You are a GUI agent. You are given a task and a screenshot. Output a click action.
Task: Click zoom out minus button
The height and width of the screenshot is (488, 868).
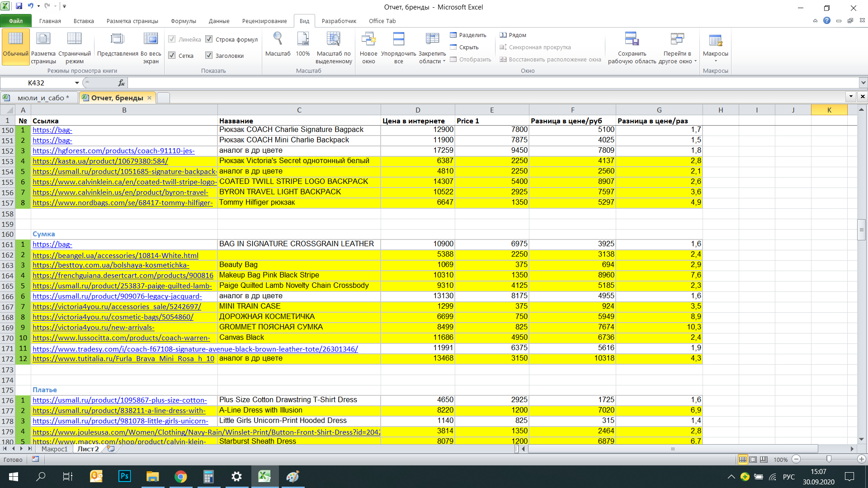pos(796,460)
